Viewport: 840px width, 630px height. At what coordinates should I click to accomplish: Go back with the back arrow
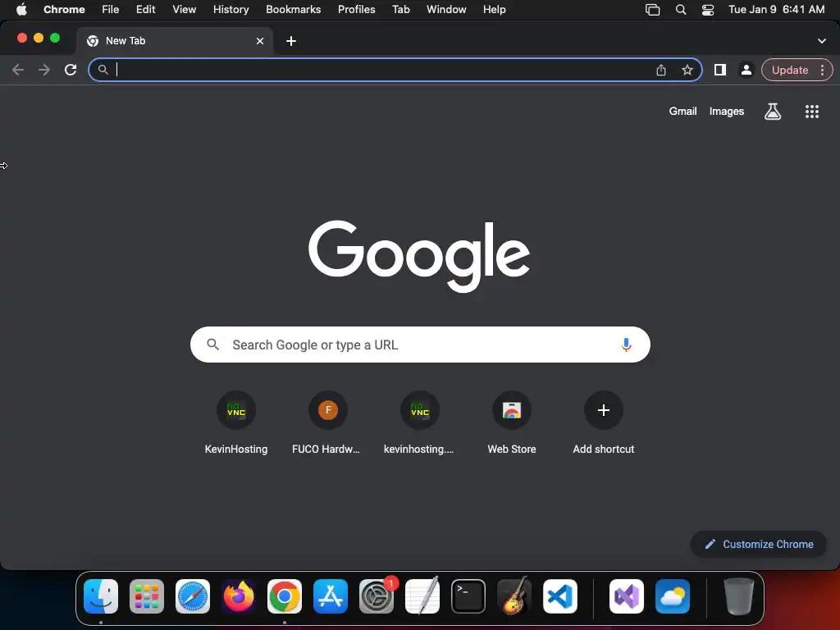click(18, 70)
